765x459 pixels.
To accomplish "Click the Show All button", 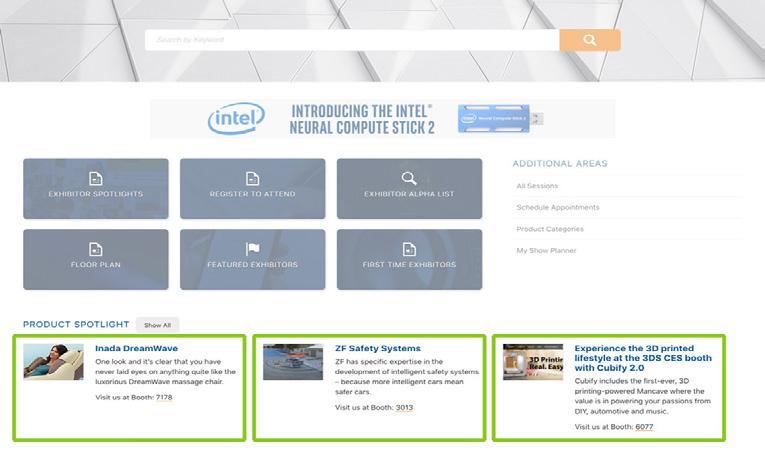I will pos(158,325).
